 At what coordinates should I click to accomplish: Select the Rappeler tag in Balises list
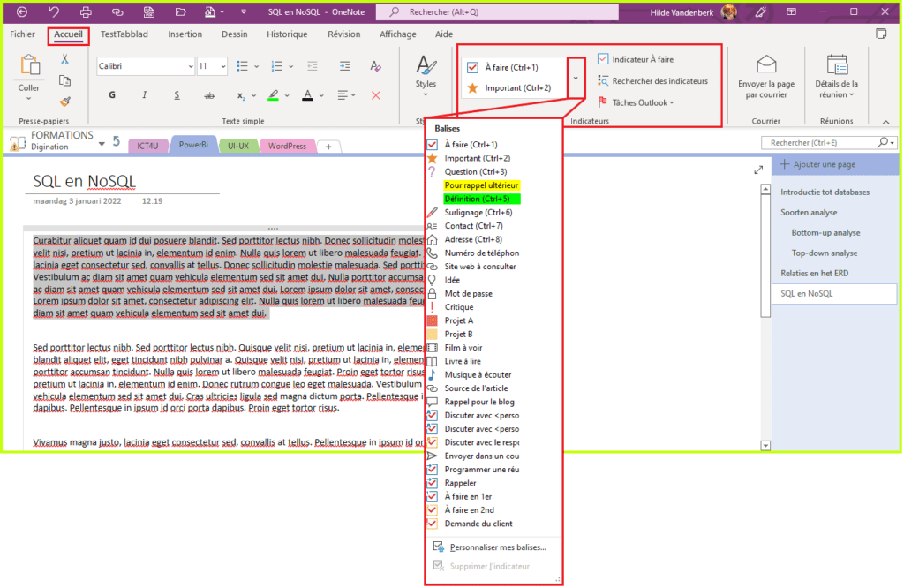[460, 483]
